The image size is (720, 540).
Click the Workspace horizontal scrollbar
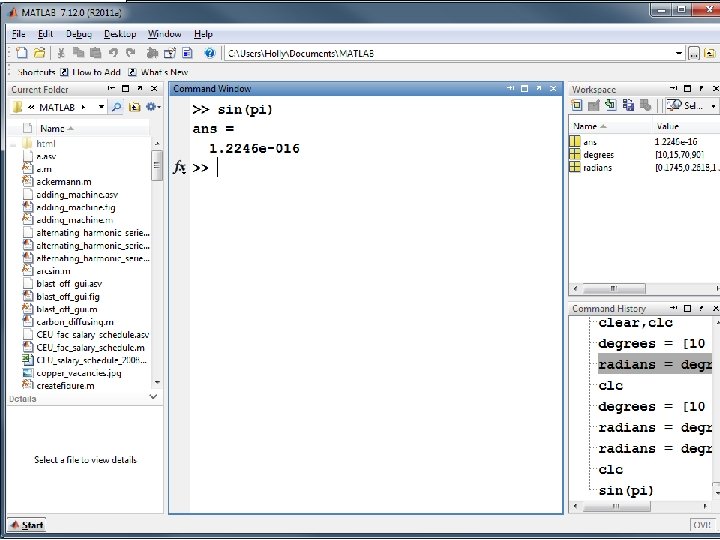[x=613, y=288]
